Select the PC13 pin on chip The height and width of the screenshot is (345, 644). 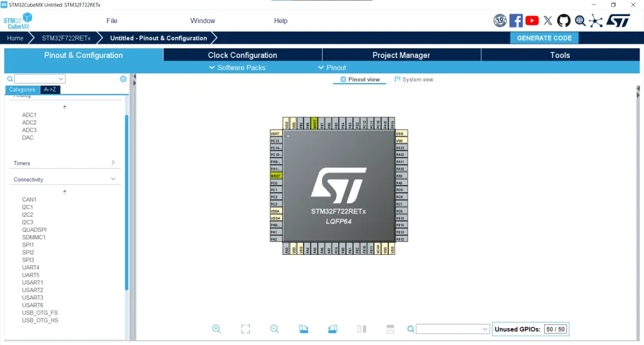276,140
